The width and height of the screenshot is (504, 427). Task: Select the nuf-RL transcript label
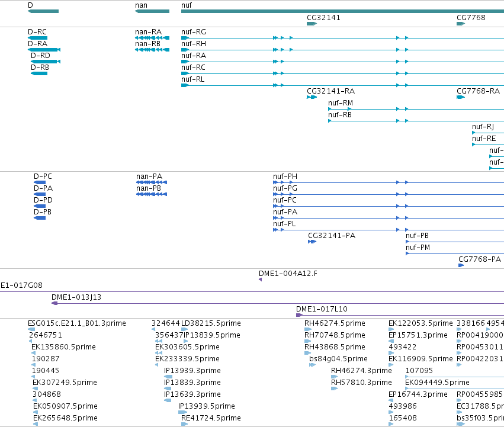tap(193, 79)
